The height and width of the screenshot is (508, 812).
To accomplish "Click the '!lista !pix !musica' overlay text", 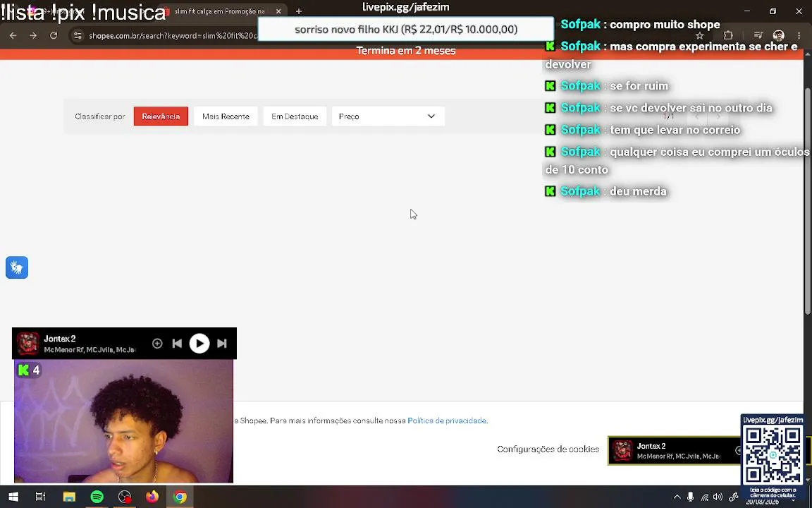I will (83, 13).
